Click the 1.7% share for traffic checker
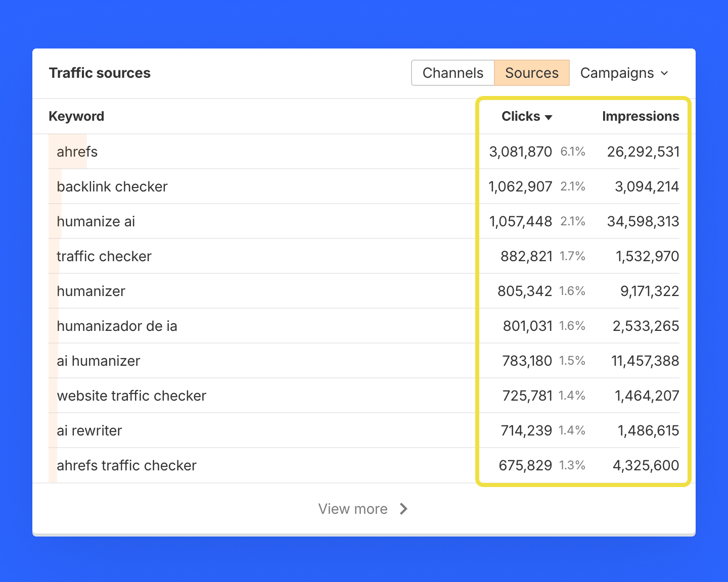Screen dimensions: 728x582 [572, 256]
